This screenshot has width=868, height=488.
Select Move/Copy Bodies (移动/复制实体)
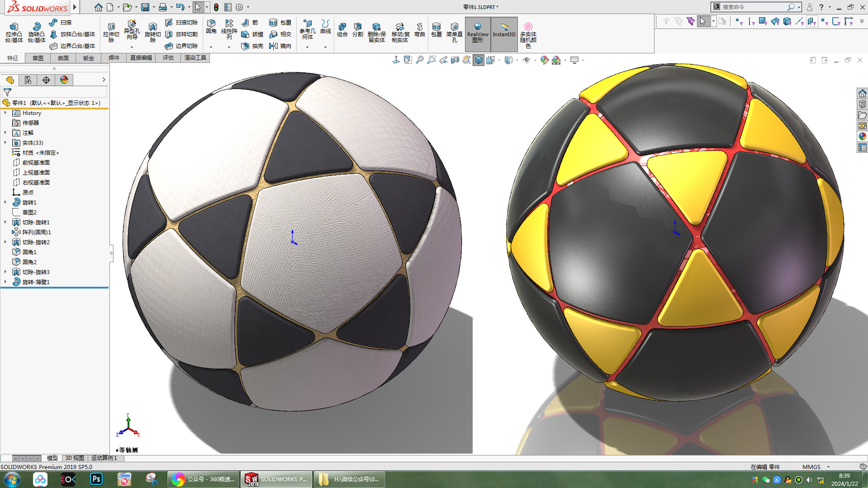tap(400, 33)
